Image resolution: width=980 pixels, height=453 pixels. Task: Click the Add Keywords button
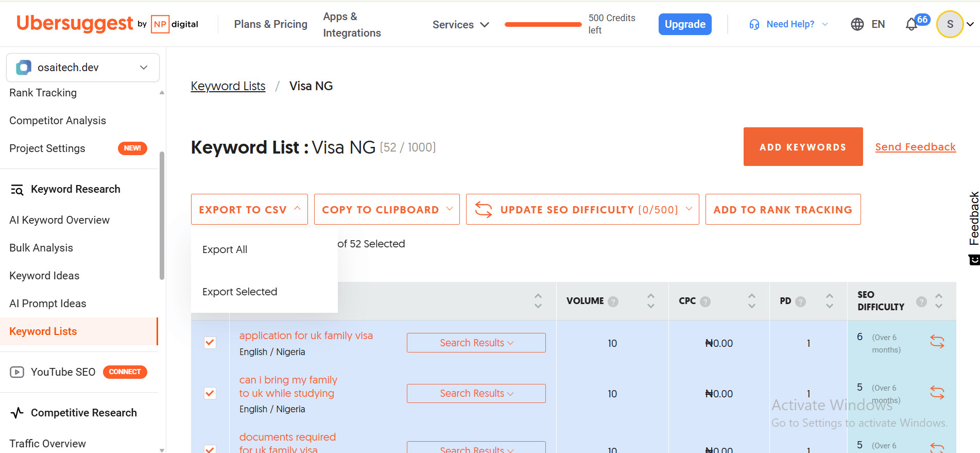pyautogui.click(x=803, y=147)
